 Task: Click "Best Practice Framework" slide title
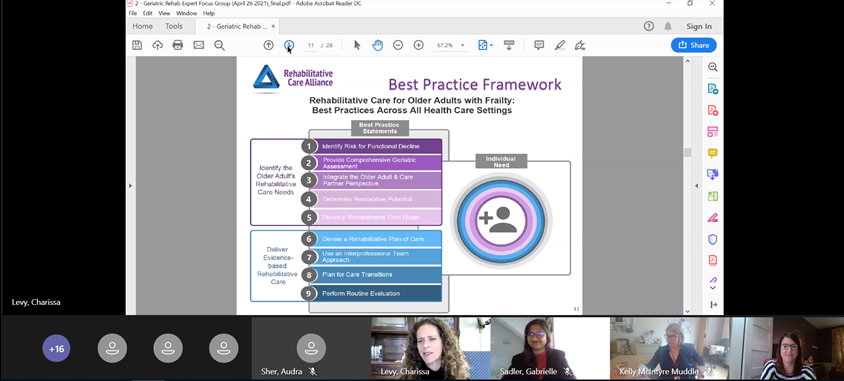coord(475,84)
